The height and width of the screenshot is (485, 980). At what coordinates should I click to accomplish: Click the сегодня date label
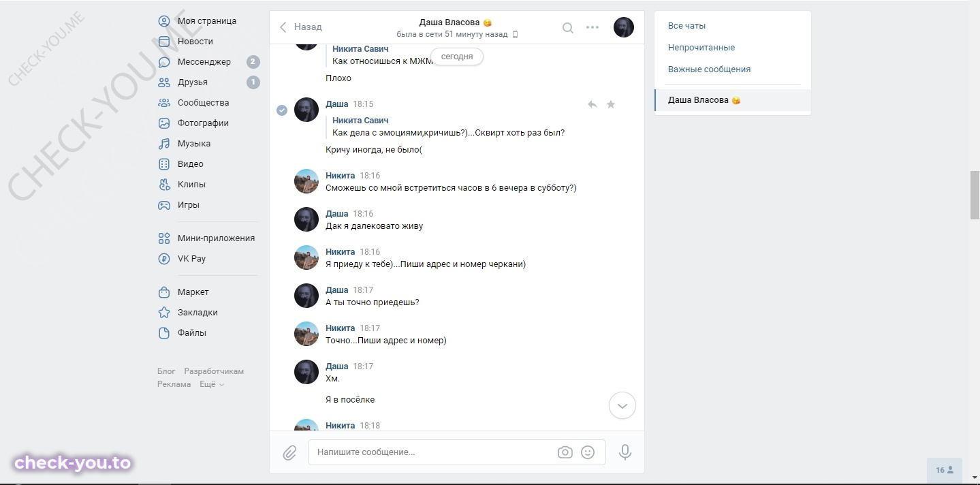tap(457, 57)
